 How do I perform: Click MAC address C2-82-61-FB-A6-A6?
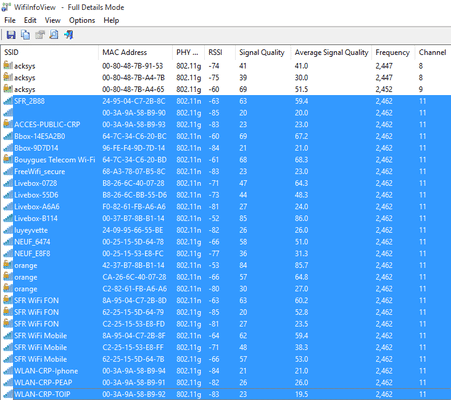point(134,289)
